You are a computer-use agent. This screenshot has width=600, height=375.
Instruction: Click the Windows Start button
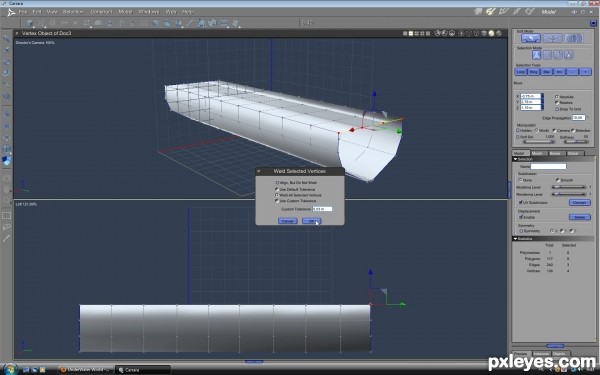click(x=10, y=369)
